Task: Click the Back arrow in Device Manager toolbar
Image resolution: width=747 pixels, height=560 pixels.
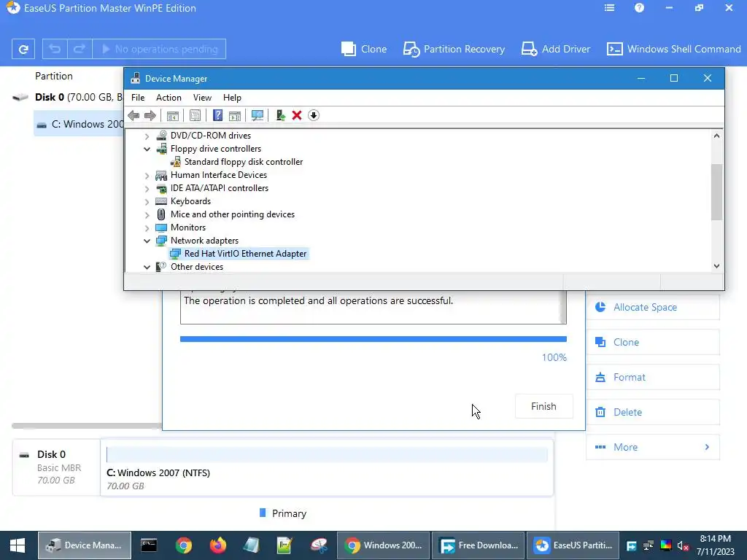Action: [134, 115]
